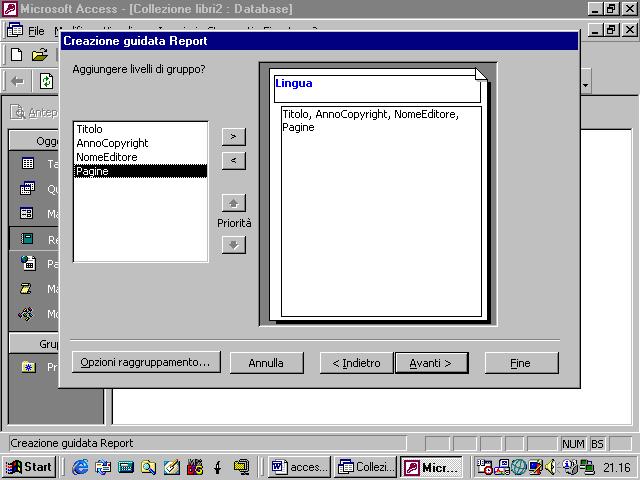Select the Moduli icon in objects bar

pyautogui.click(x=26, y=314)
